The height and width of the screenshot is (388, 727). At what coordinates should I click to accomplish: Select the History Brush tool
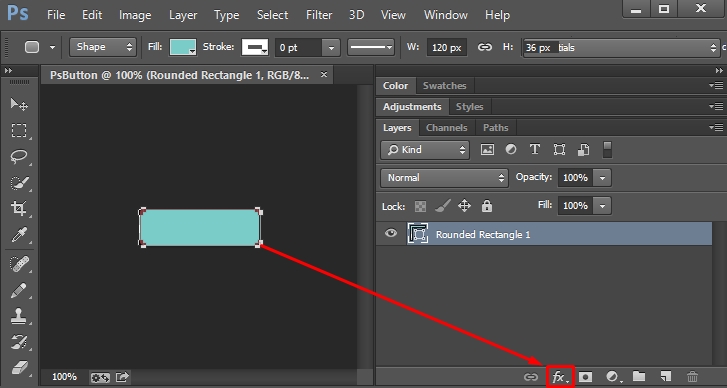coord(19,343)
